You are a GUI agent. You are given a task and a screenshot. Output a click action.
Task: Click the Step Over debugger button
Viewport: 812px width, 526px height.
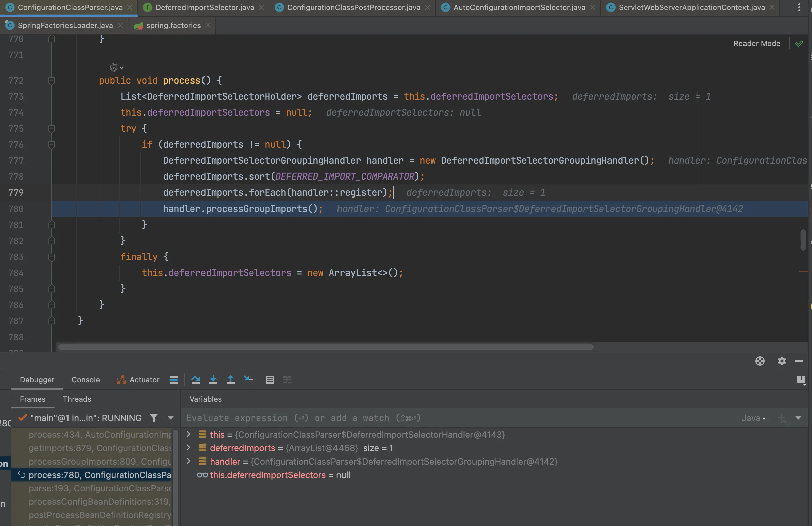[195, 380]
